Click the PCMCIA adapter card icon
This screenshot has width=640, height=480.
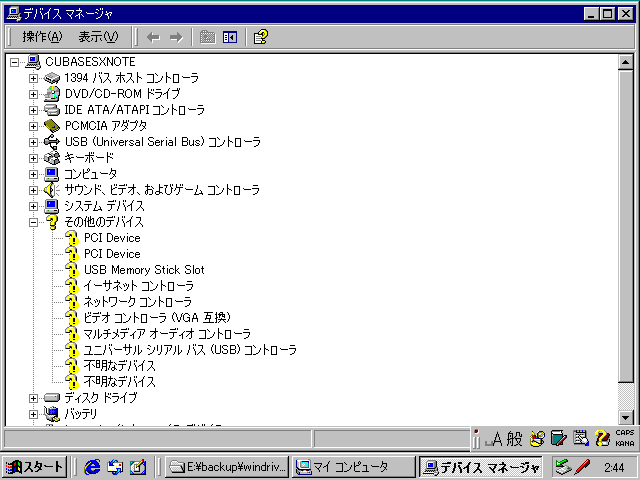pyautogui.click(x=52, y=126)
